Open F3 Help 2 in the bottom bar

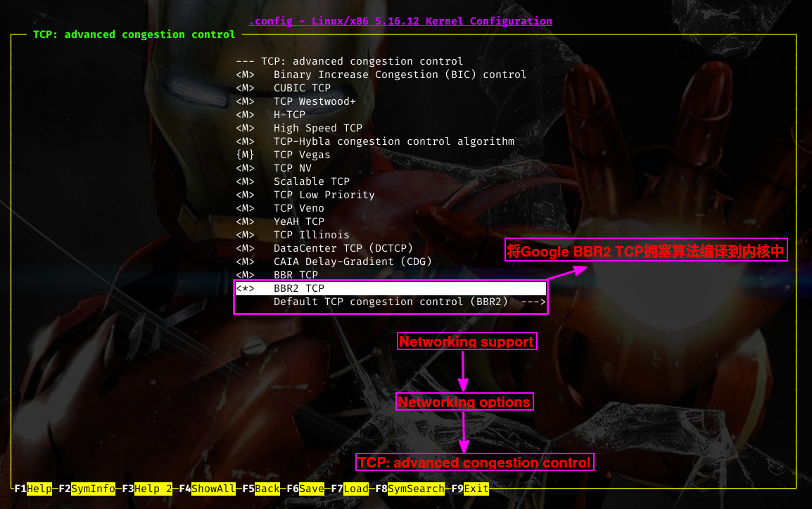(x=153, y=489)
